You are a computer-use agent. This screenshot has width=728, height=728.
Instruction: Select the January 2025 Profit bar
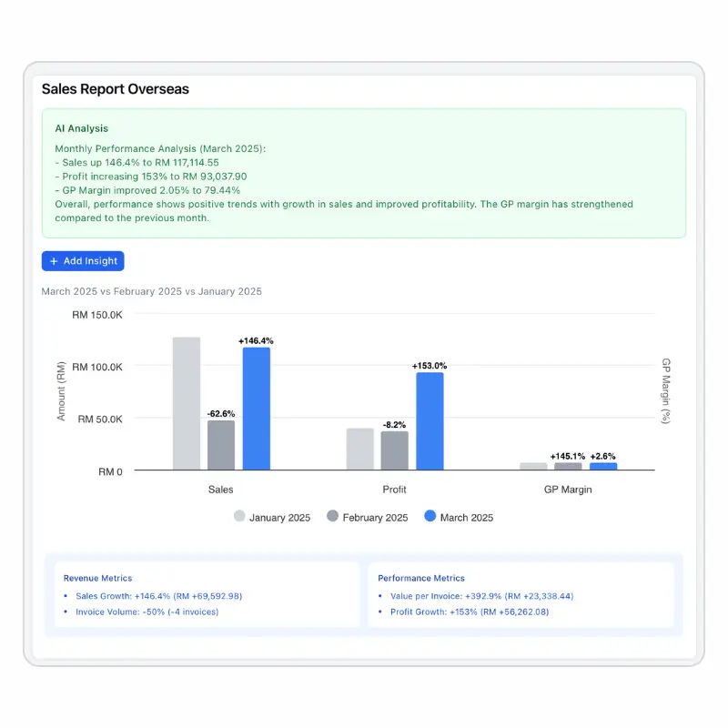pos(359,449)
